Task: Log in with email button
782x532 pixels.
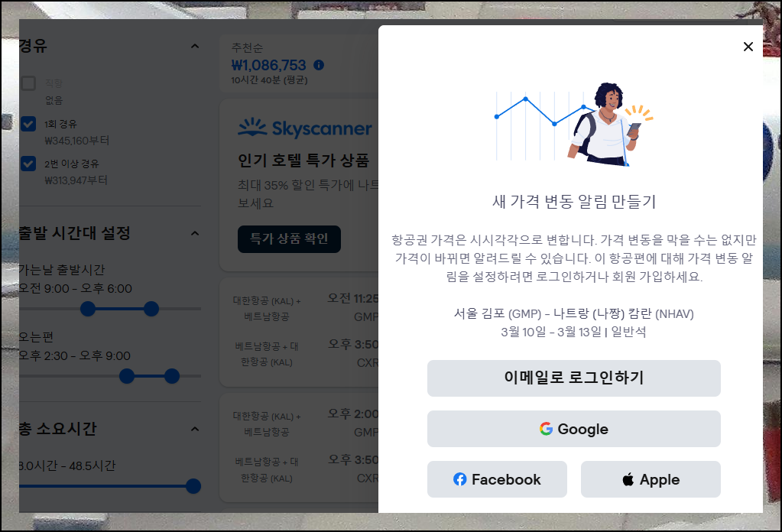Action: click(573, 378)
